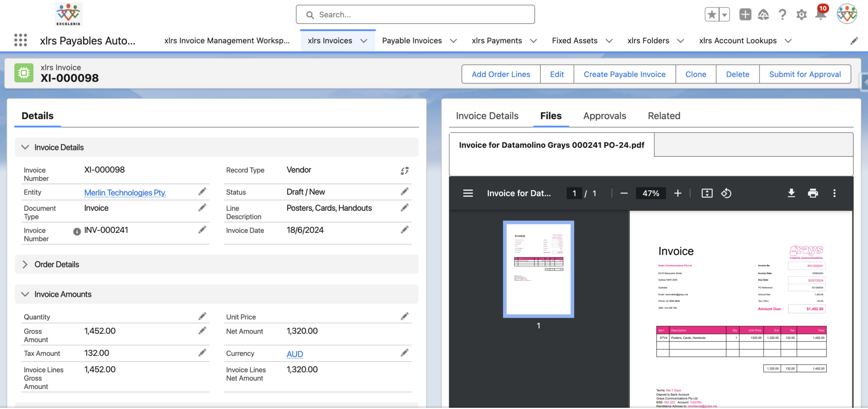Open xlrs Payments tab dropdown chevron
Image resolution: width=868 pixels, height=409 pixels.
point(534,41)
